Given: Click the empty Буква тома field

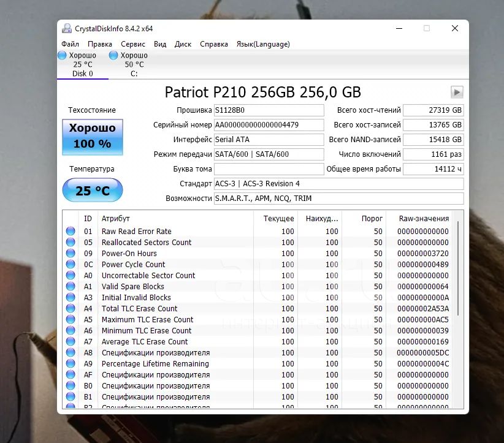Looking at the screenshot, I should pyautogui.click(x=269, y=169).
